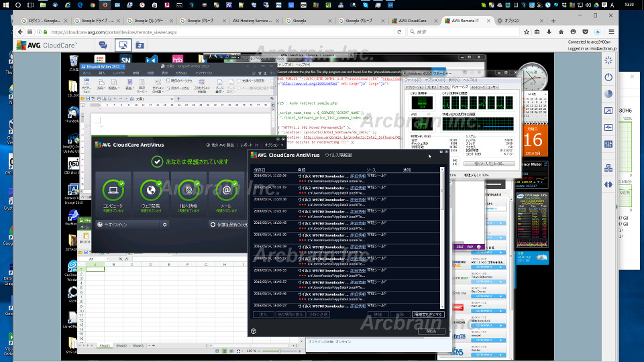Go to Firefox home icon
The width and height of the screenshot is (644, 362).
tap(561, 32)
